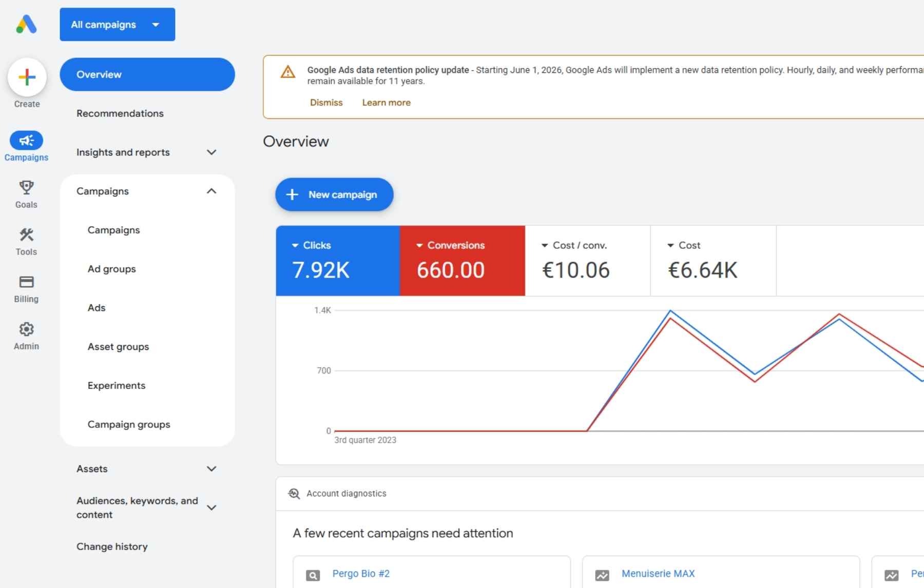Image resolution: width=924 pixels, height=588 pixels.
Task: Collapse the Campaigns section chevron
Action: pos(211,191)
